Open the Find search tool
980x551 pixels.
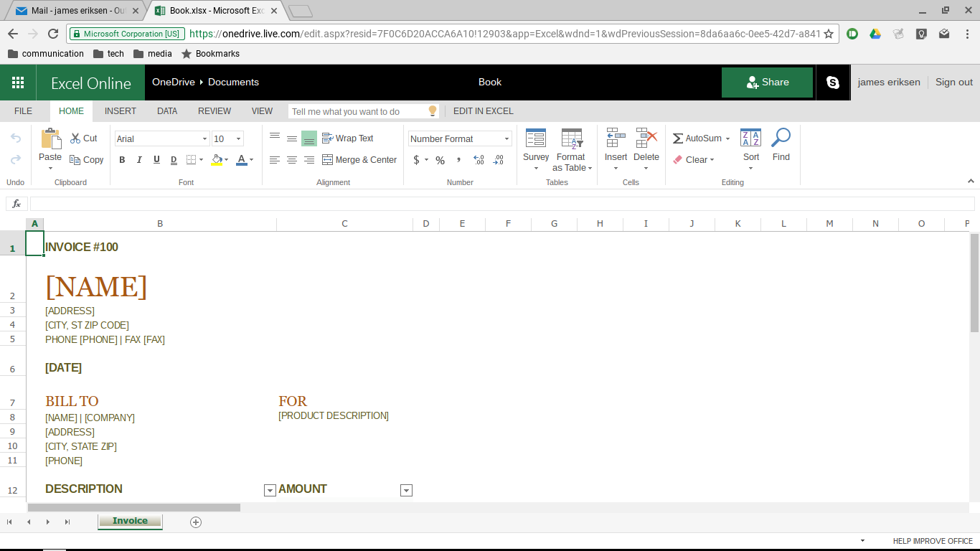click(781, 145)
